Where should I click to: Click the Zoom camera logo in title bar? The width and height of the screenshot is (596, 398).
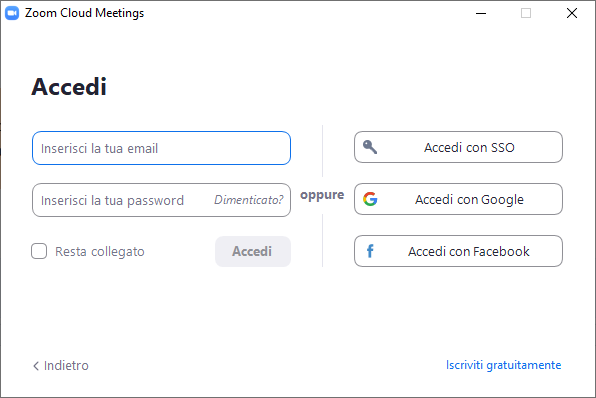12,13
